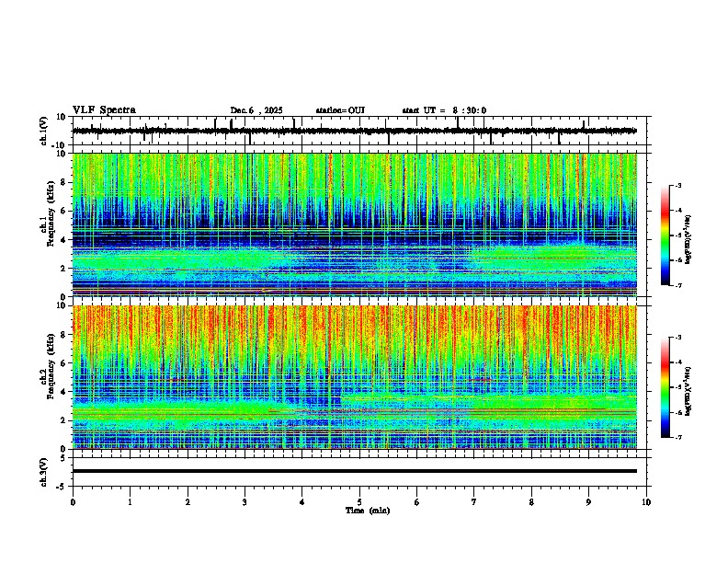Click the ch.1 voltage waveform trace

tap(354, 131)
